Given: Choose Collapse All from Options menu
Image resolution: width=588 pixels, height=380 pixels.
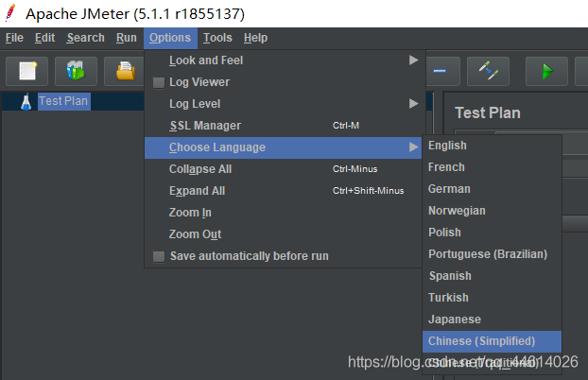Looking at the screenshot, I should pos(283,169).
